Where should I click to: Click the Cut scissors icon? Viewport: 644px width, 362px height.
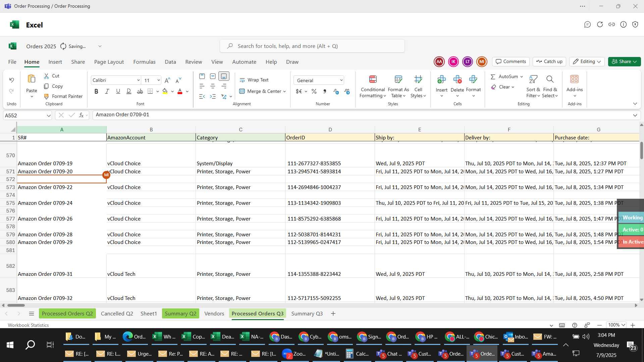pyautogui.click(x=46, y=76)
